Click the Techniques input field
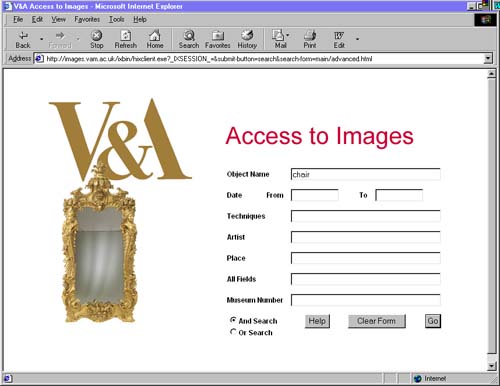Screen dimensions: 500x386 [366, 216]
